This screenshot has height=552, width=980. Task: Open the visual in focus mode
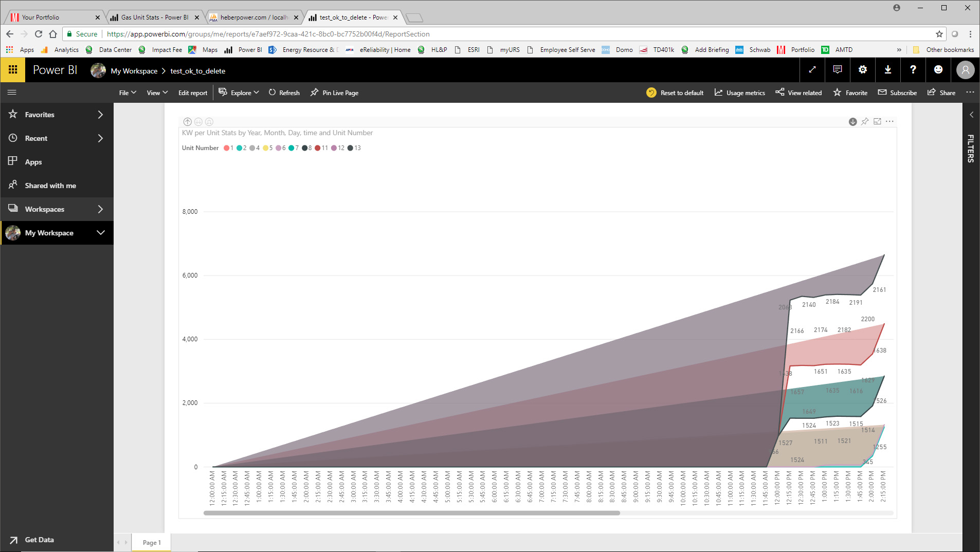point(877,122)
